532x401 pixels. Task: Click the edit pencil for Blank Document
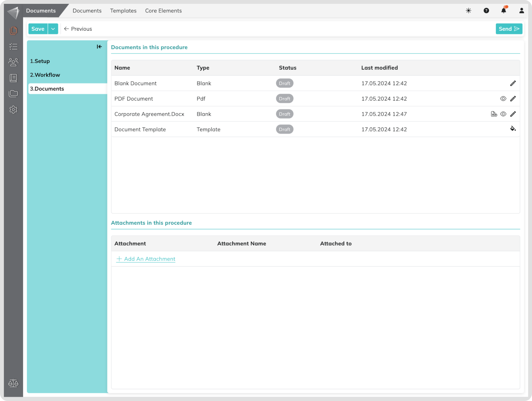513,83
